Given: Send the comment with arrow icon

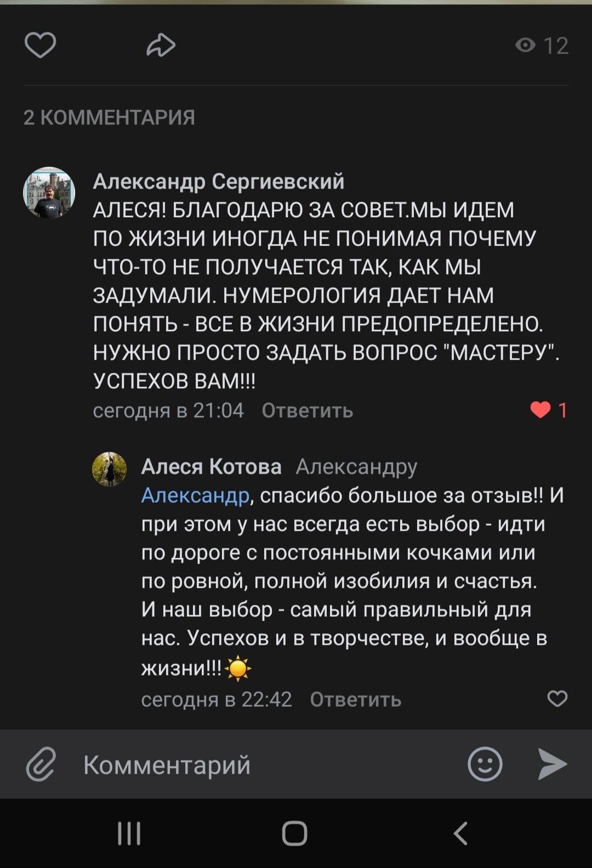Looking at the screenshot, I should [551, 764].
